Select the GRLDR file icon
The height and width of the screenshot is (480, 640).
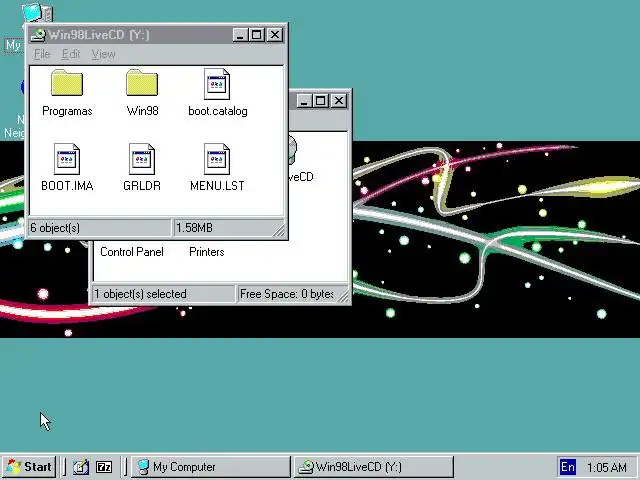(x=142, y=159)
